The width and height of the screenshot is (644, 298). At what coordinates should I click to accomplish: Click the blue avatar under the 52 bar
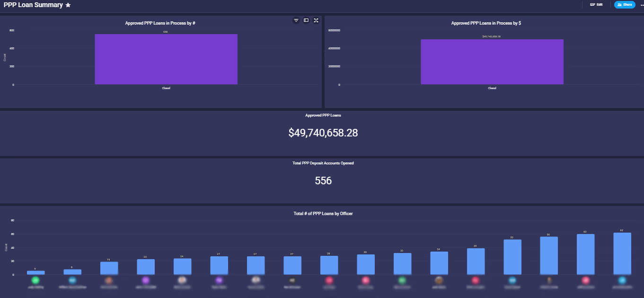[512, 280]
